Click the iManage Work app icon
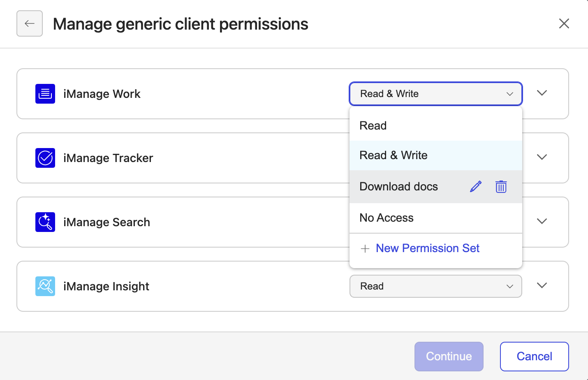The image size is (588, 380). pyautogui.click(x=45, y=94)
